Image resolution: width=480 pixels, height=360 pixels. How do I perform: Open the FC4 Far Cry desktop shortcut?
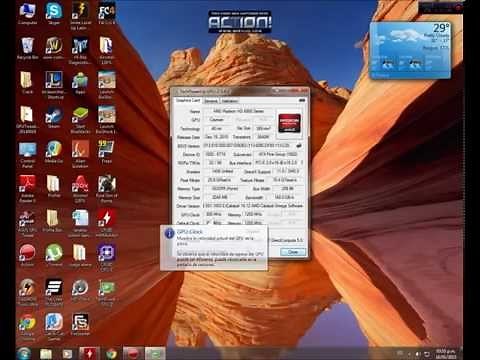[106, 13]
